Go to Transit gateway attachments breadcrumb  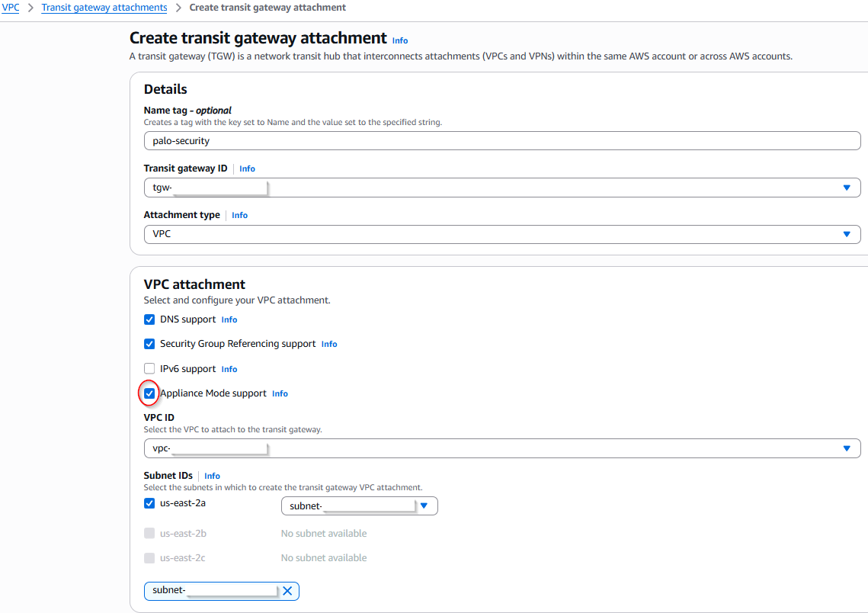pos(104,8)
